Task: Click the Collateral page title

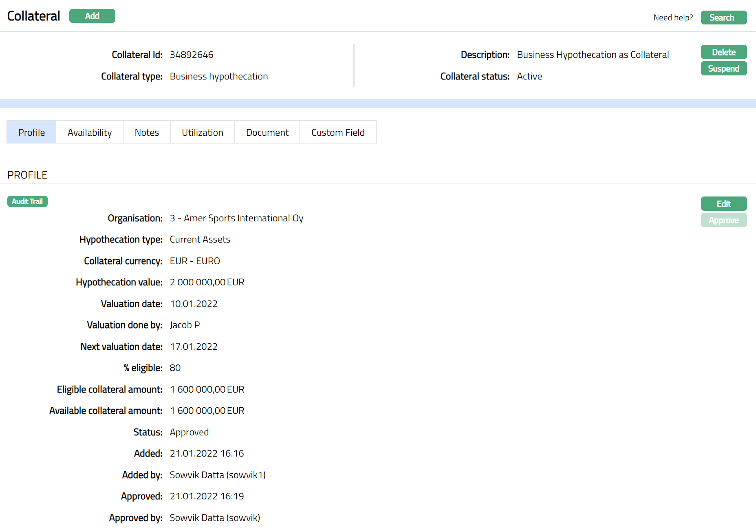Action: coord(34,16)
